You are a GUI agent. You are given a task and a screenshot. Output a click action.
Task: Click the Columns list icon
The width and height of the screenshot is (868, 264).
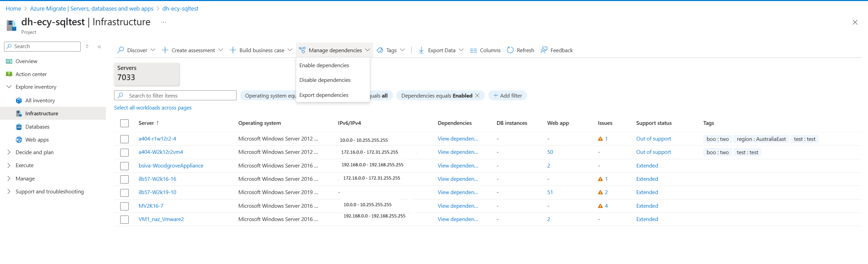click(473, 50)
